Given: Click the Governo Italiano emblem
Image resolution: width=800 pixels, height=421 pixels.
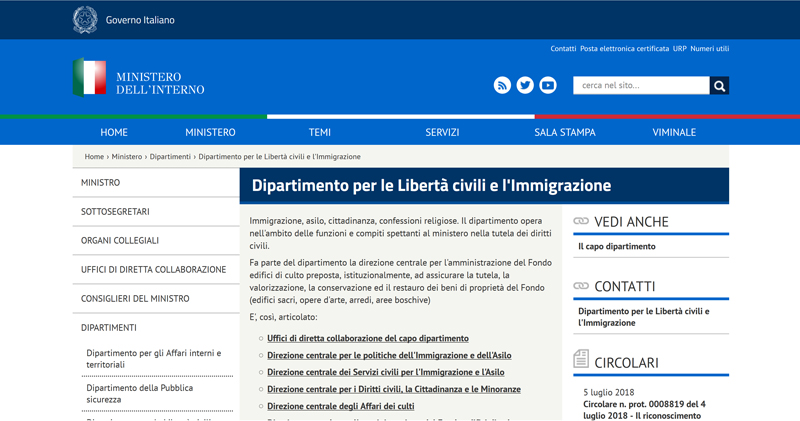Looking at the screenshot, I should (x=85, y=20).
